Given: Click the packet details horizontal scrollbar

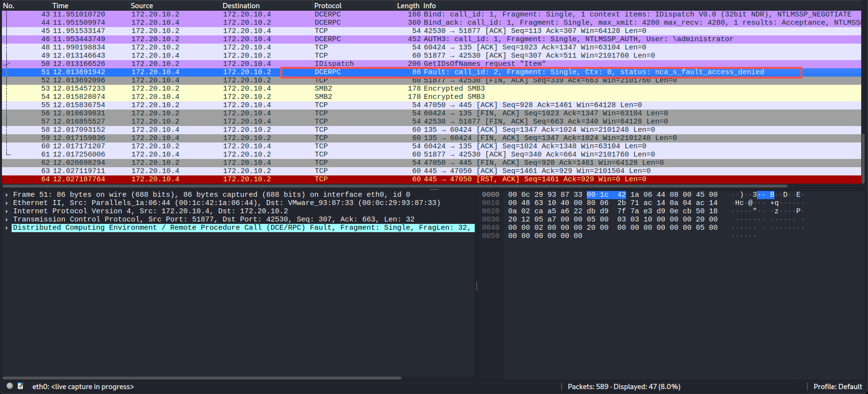Looking at the screenshot, I should click(202, 378).
